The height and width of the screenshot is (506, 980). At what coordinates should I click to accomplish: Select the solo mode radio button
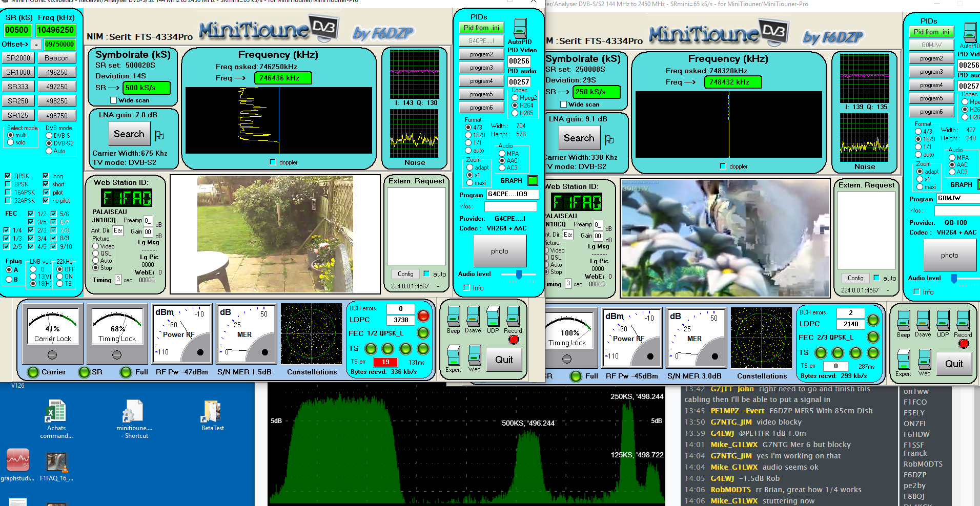click(x=11, y=142)
